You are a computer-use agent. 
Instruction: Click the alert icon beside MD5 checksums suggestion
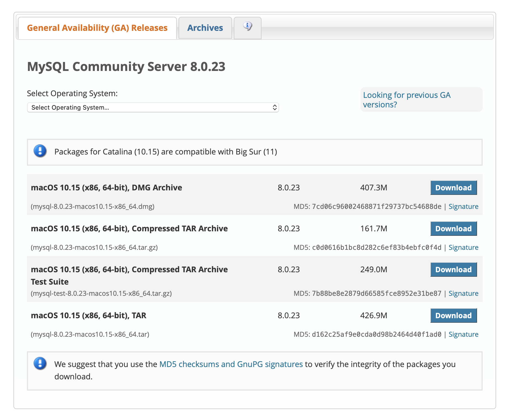[x=40, y=364]
